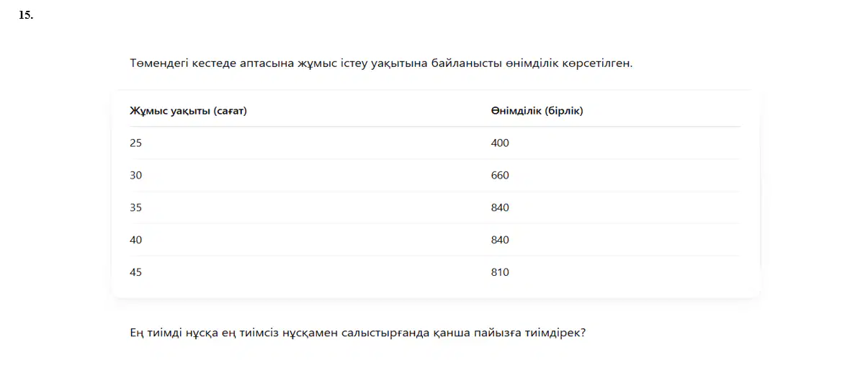Click the Өнімділік (бірлік) column header
The image size is (868, 386).
pyautogui.click(x=537, y=111)
